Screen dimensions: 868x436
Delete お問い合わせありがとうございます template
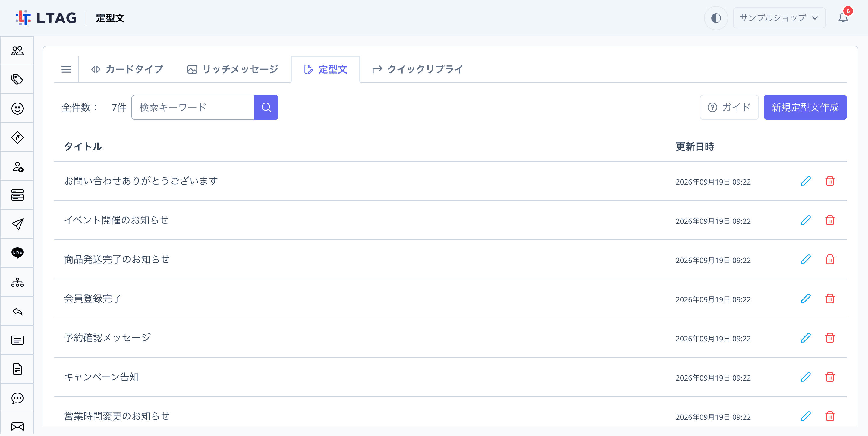(830, 181)
